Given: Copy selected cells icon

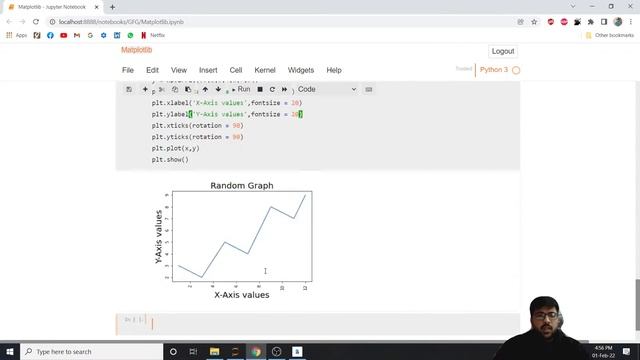Looking at the screenshot, I should pyautogui.click(x=175, y=89).
